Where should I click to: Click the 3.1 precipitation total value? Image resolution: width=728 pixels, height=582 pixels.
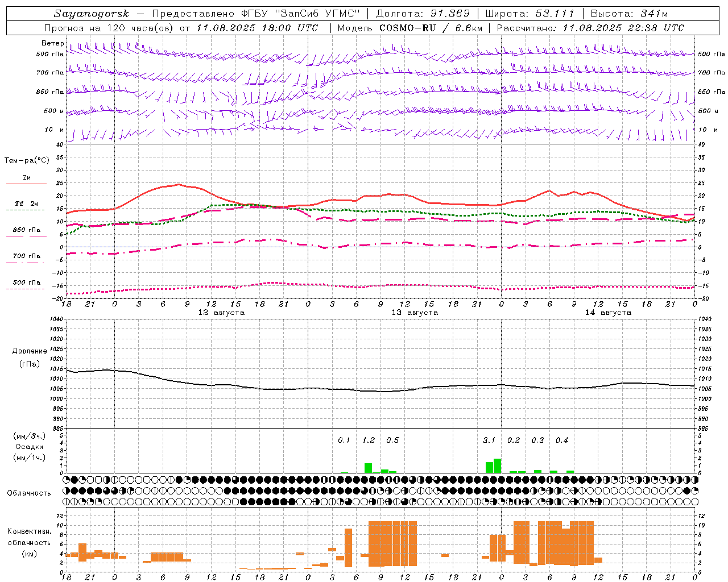[x=489, y=440]
